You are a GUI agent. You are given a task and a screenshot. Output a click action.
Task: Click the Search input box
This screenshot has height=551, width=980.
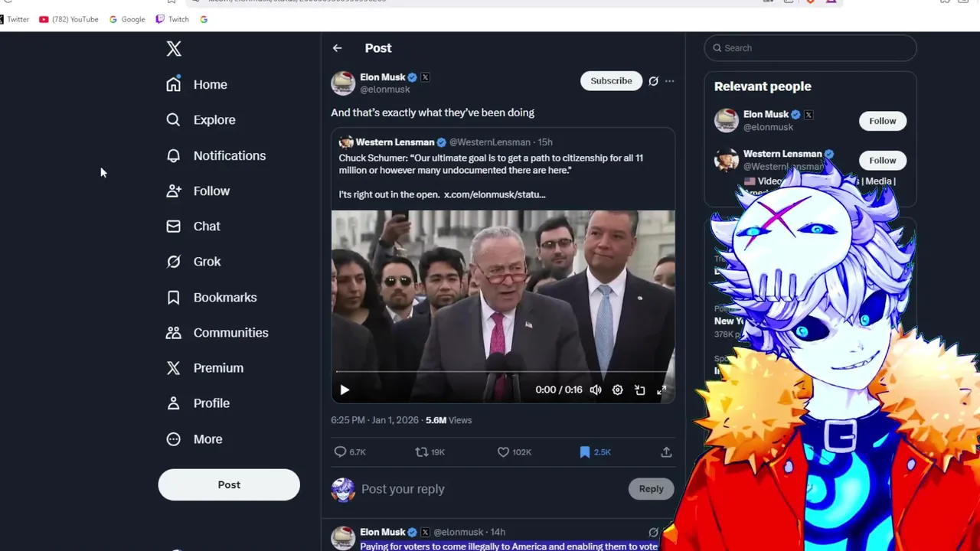point(810,48)
